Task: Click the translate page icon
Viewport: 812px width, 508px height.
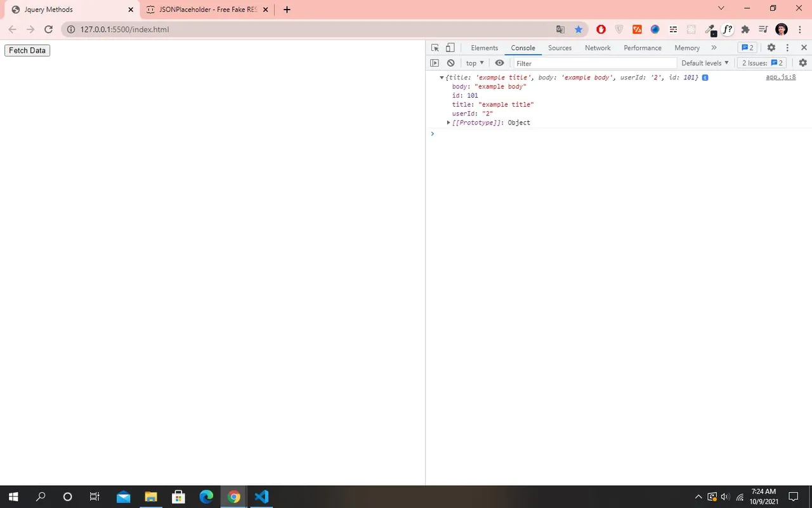Action: pos(560,29)
